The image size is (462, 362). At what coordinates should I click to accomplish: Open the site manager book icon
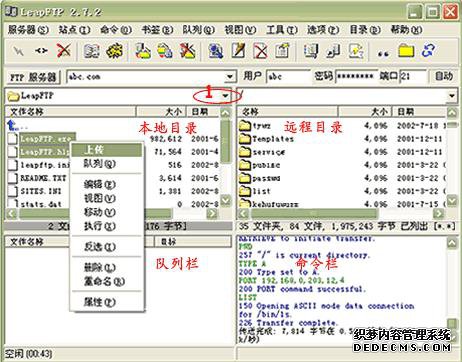tap(91, 51)
